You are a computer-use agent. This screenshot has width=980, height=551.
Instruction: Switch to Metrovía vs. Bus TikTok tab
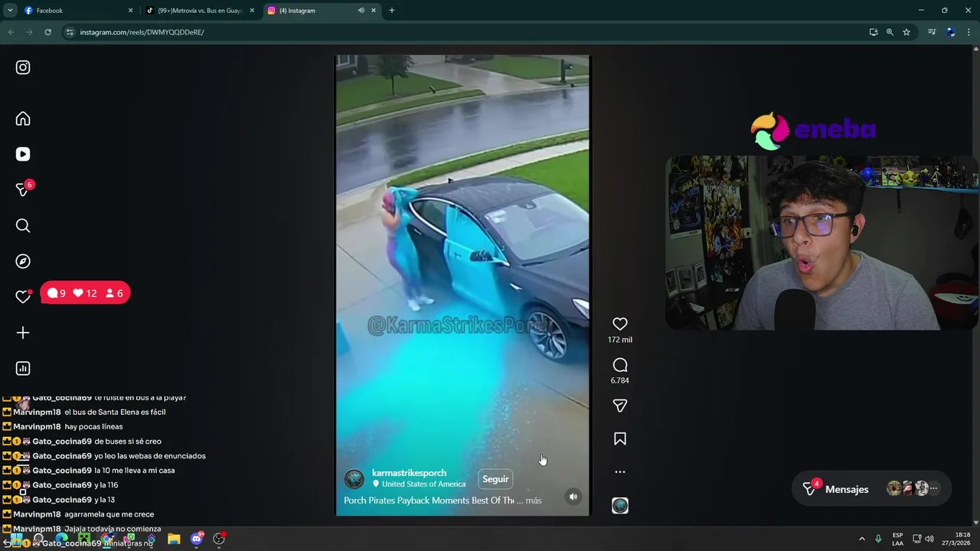[199, 11]
